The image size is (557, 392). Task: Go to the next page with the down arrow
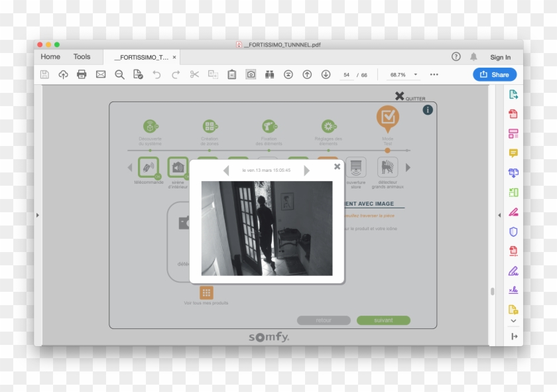pyautogui.click(x=326, y=74)
